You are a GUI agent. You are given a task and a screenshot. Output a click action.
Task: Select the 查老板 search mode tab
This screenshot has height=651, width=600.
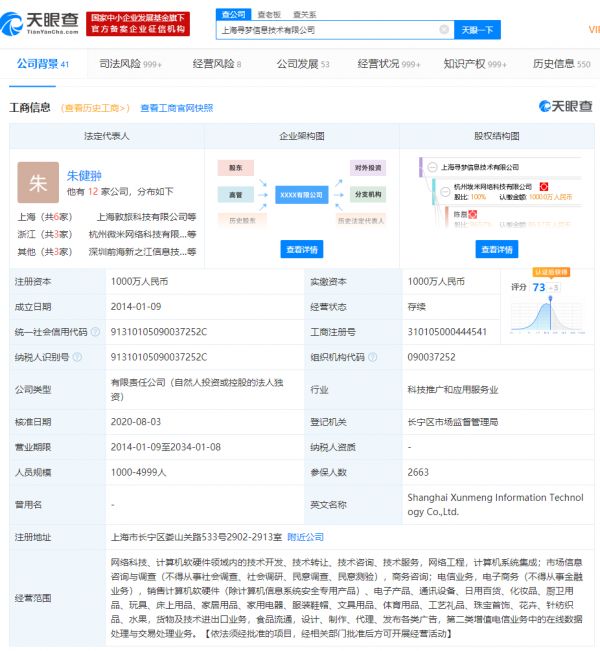click(x=267, y=15)
